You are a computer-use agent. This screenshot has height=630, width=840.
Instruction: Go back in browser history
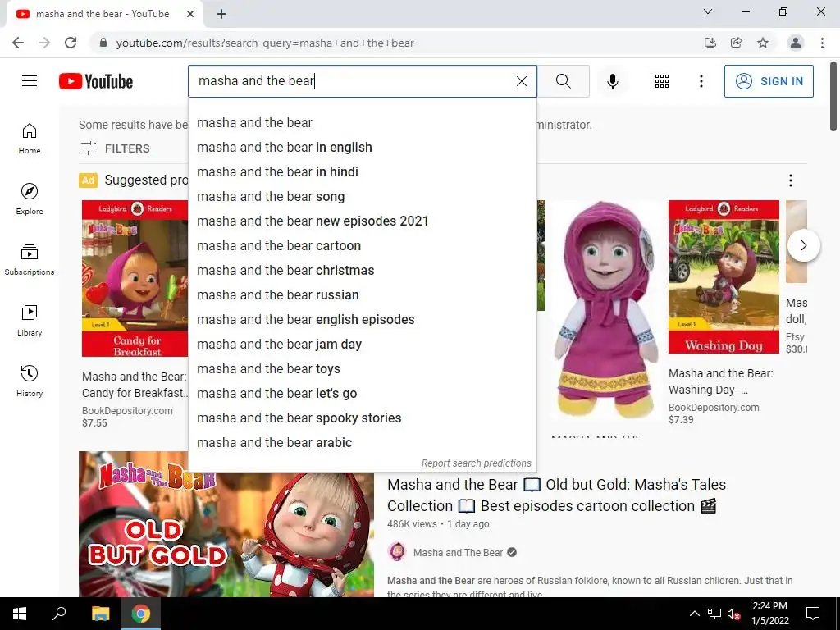tap(18, 43)
